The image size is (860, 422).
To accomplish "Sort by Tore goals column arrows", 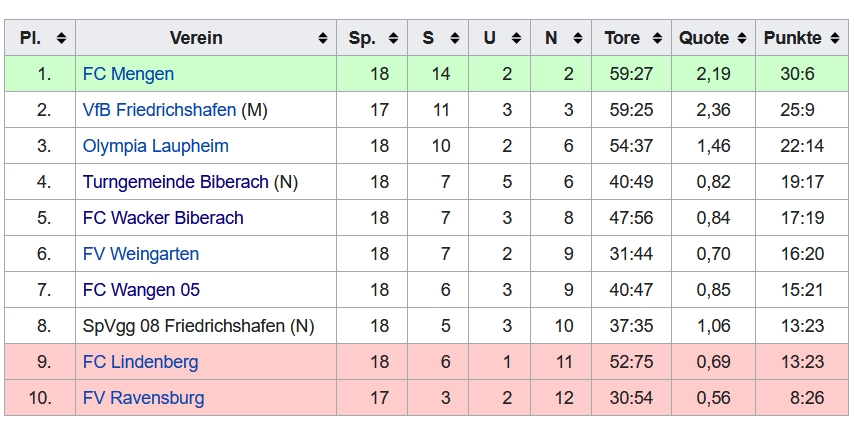I will click(x=657, y=38).
